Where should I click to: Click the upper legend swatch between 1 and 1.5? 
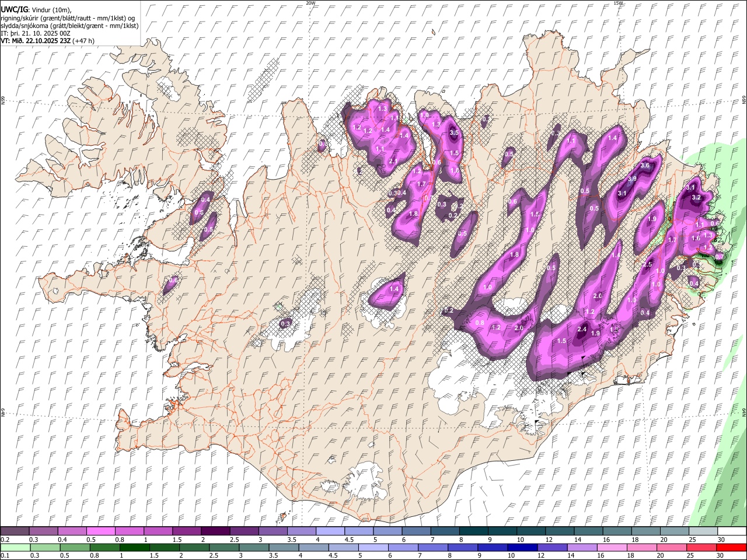[x=158, y=531]
